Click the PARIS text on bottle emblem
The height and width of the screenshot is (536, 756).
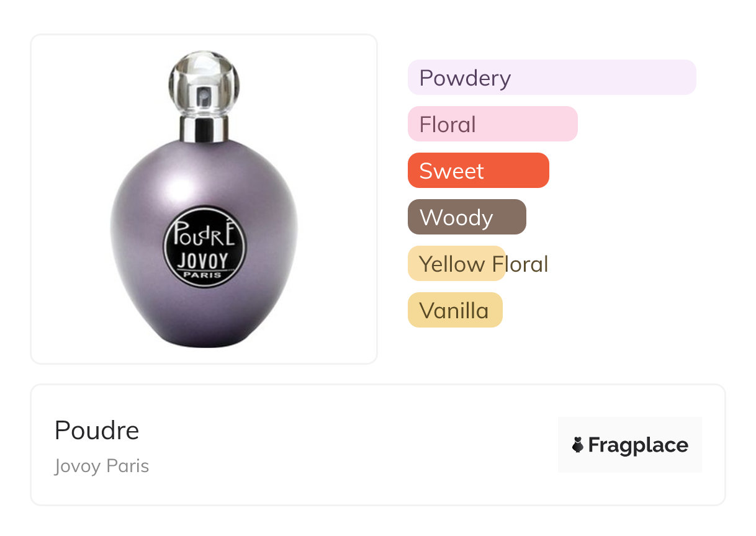tap(205, 275)
